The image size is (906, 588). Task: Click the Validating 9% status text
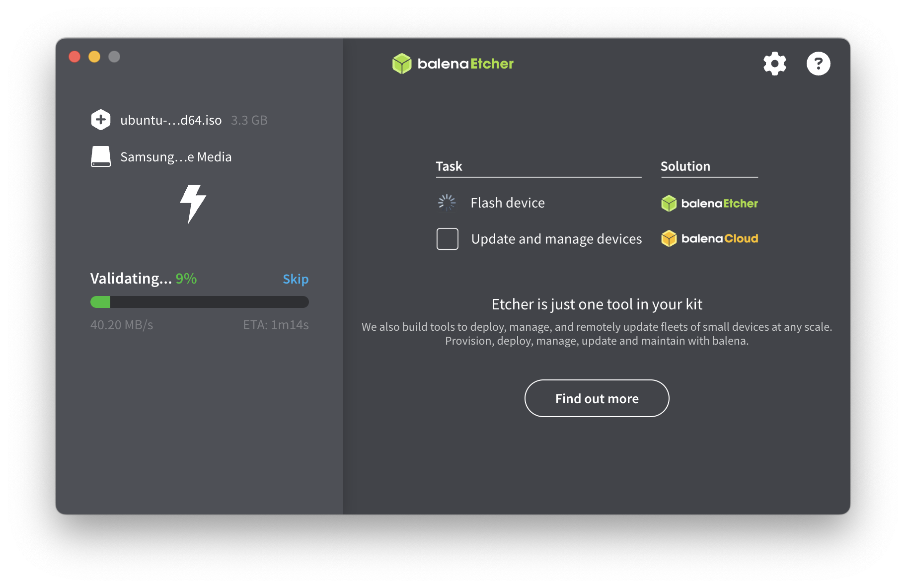tap(144, 279)
